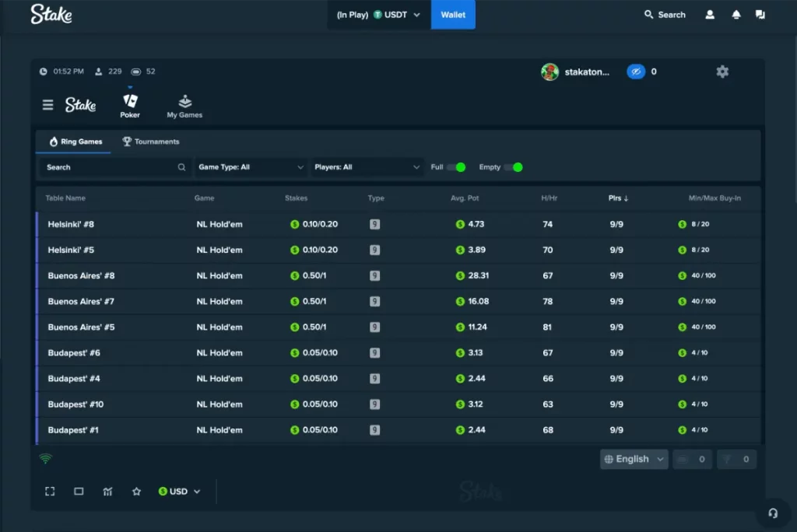Click the 9-seat type icon for Buenos Aires' #7
Viewport: 797px width, 532px height.
point(374,301)
